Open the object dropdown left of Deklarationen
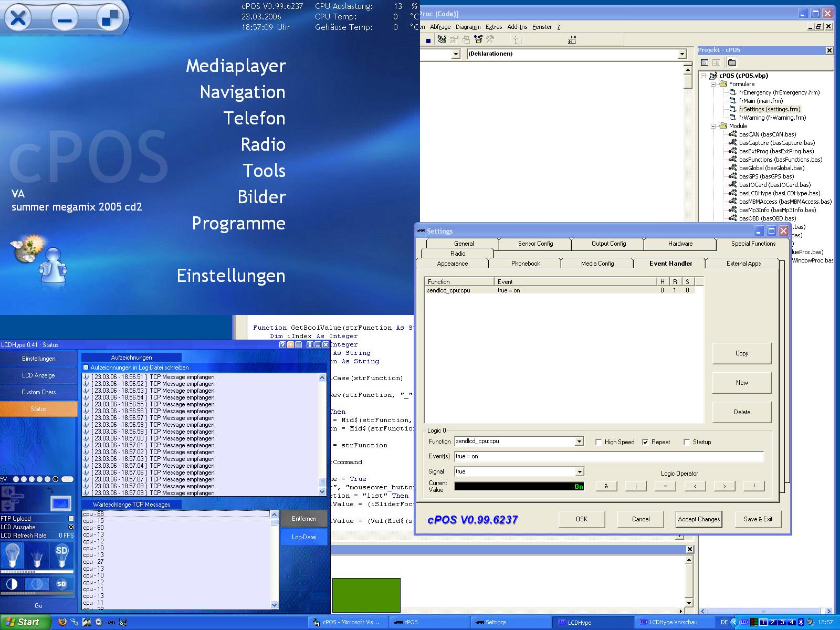Image resolution: width=840 pixels, height=630 pixels. [x=456, y=54]
